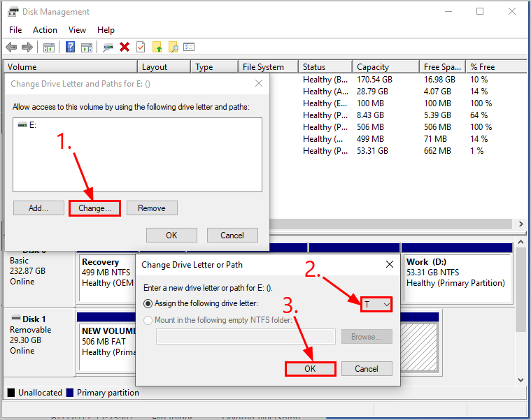This screenshot has width=531, height=420.
Task: Click the 28.79 GB capacity cell
Action: click(372, 92)
